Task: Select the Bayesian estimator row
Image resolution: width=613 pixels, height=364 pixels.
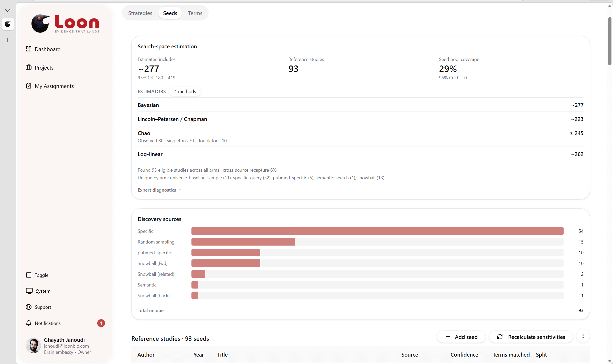Action: (x=360, y=105)
